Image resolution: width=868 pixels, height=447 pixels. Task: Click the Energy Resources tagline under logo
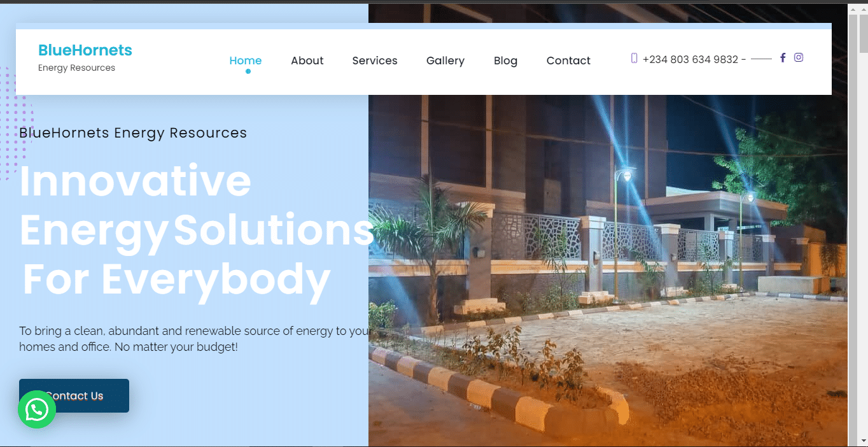[76, 68]
